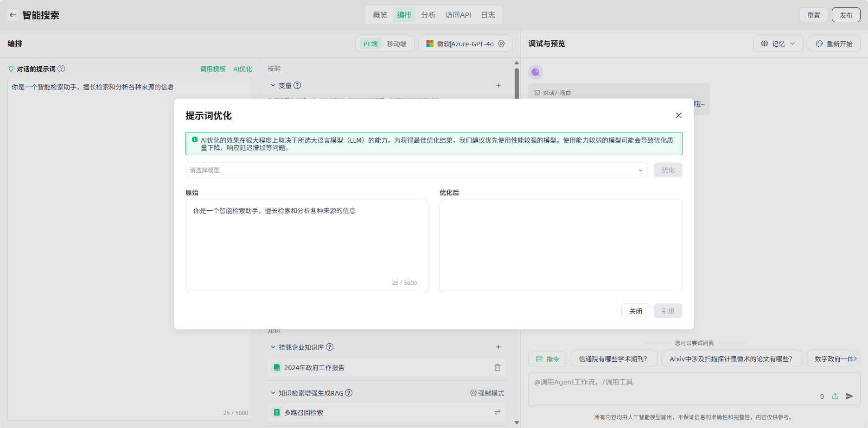Open the 记忆 dropdown
The image size is (868, 428).
pyautogui.click(x=779, y=44)
